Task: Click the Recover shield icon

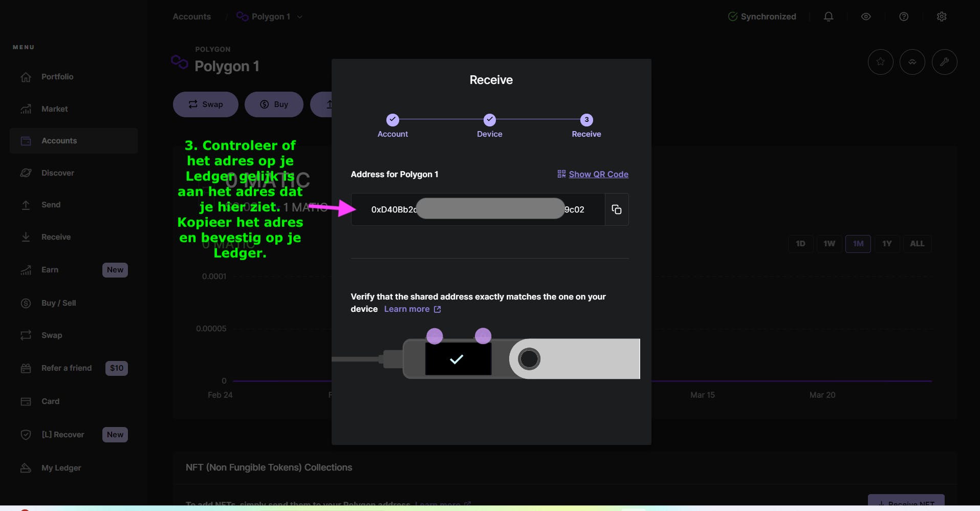Action: pos(26,435)
